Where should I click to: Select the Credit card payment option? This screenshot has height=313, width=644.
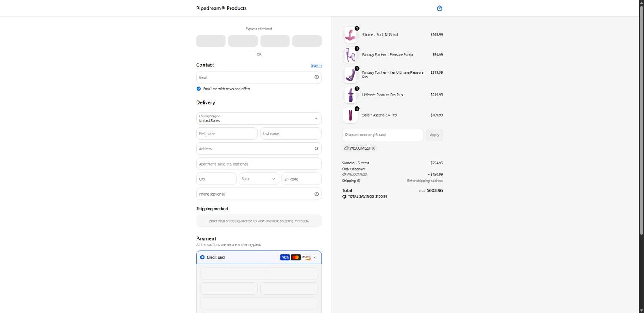click(202, 257)
